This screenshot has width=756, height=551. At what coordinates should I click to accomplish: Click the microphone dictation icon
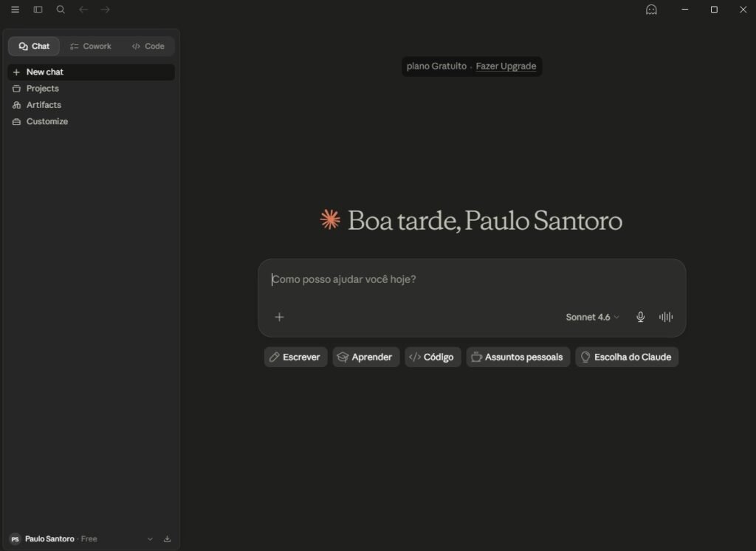point(640,317)
